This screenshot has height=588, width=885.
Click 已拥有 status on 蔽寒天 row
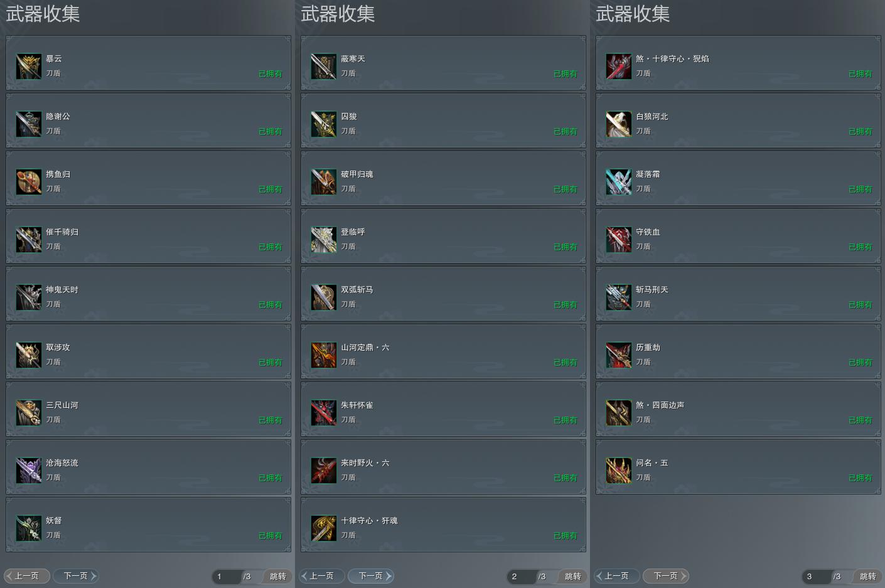pyautogui.click(x=565, y=74)
